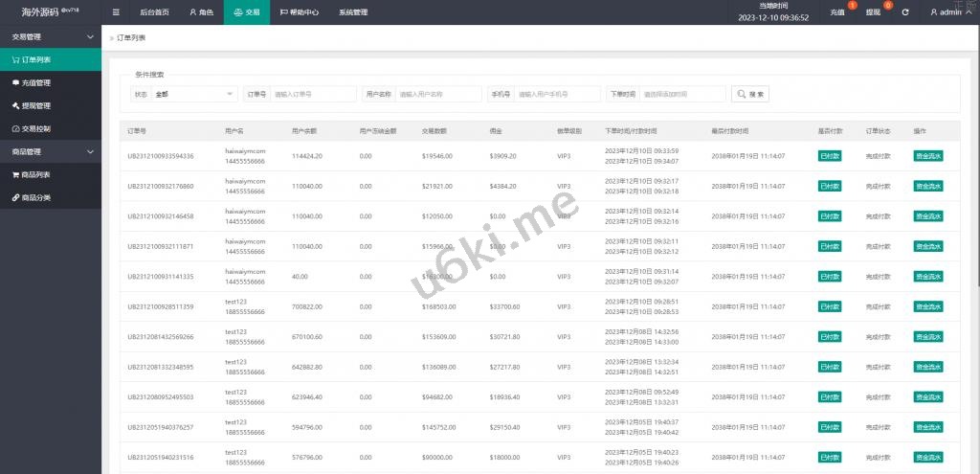The height and width of the screenshot is (474, 980).
Task: Open the 系统管理 top menu
Action: pyautogui.click(x=353, y=12)
